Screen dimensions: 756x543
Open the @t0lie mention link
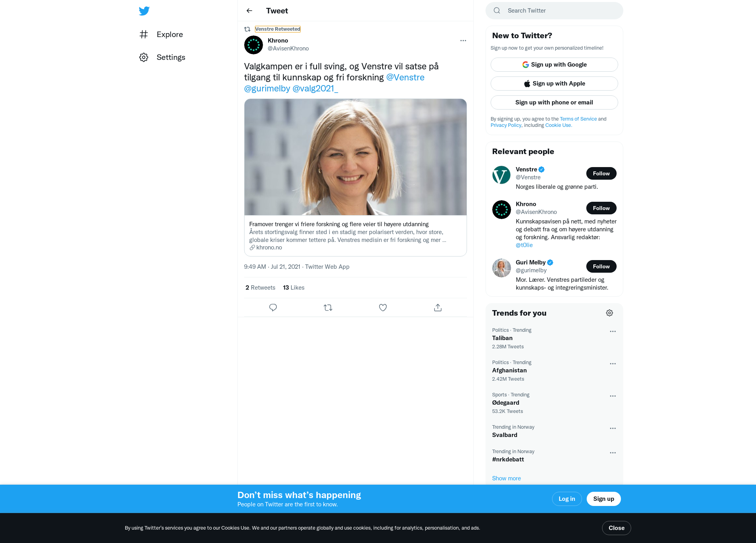tap(524, 245)
